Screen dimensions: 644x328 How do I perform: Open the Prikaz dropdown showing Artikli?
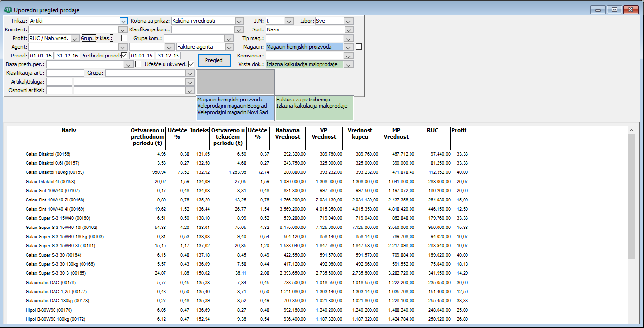coord(123,21)
